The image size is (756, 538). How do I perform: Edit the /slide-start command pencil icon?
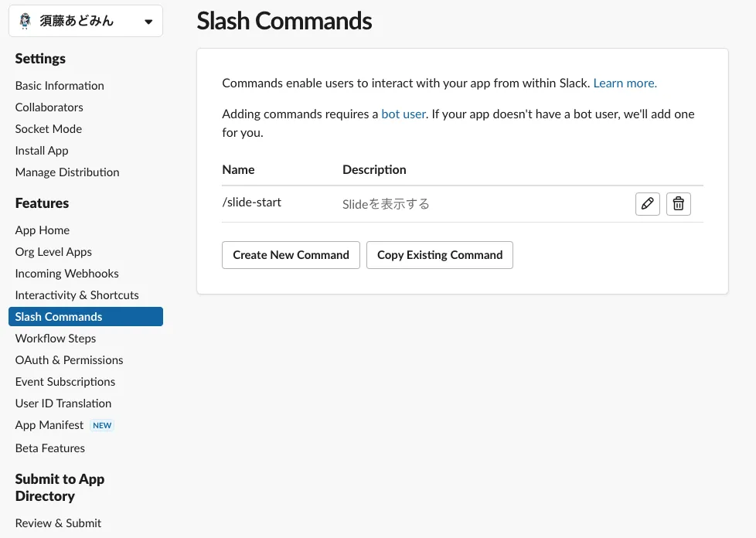point(647,204)
